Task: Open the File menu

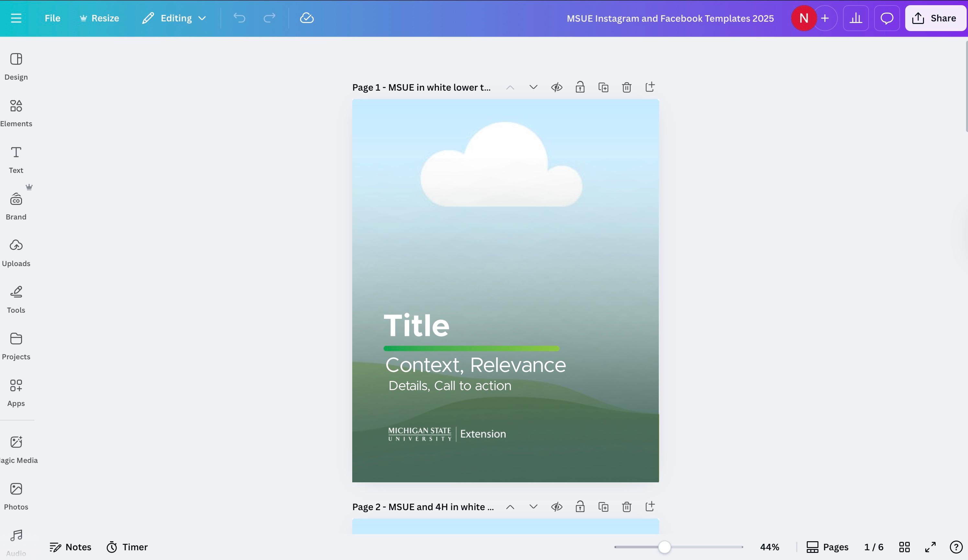Action: pyautogui.click(x=52, y=18)
